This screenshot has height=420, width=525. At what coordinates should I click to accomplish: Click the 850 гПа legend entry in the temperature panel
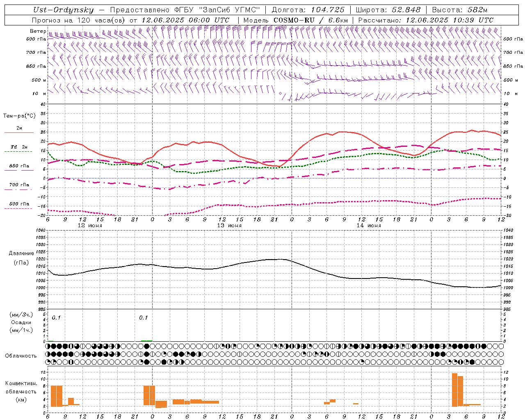tap(19, 166)
